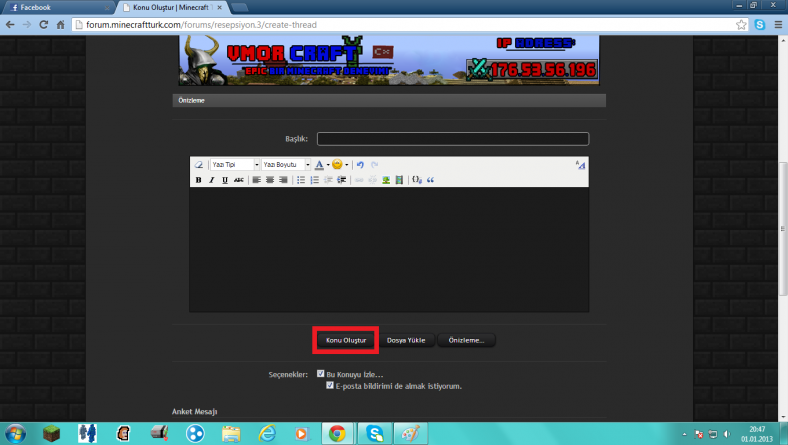Align text left in the editor

point(256,180)
